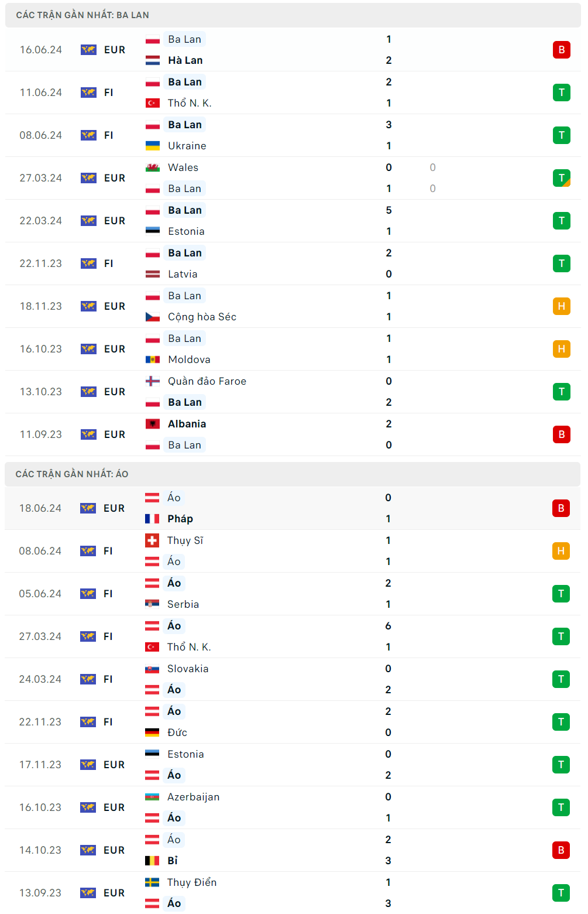588x914 pixels.
Task: Click the orange H badge for Thụy Sĩ vs Áo
Action: (561, 551)
